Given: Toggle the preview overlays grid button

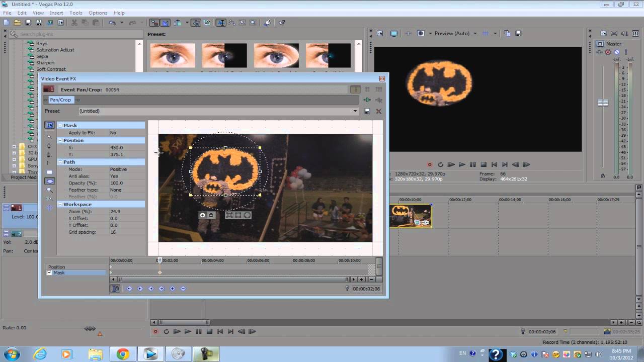Looking at the screenshot, I should point(485,33).
